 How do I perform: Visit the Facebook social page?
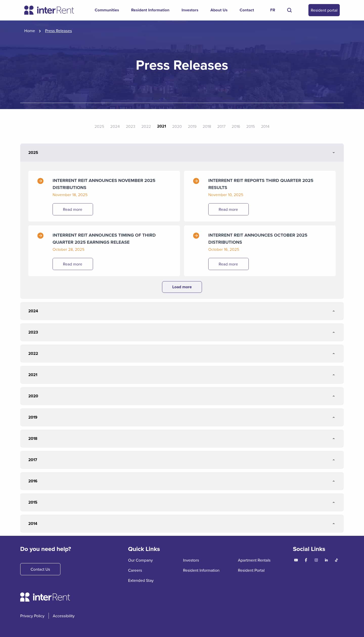306,560
